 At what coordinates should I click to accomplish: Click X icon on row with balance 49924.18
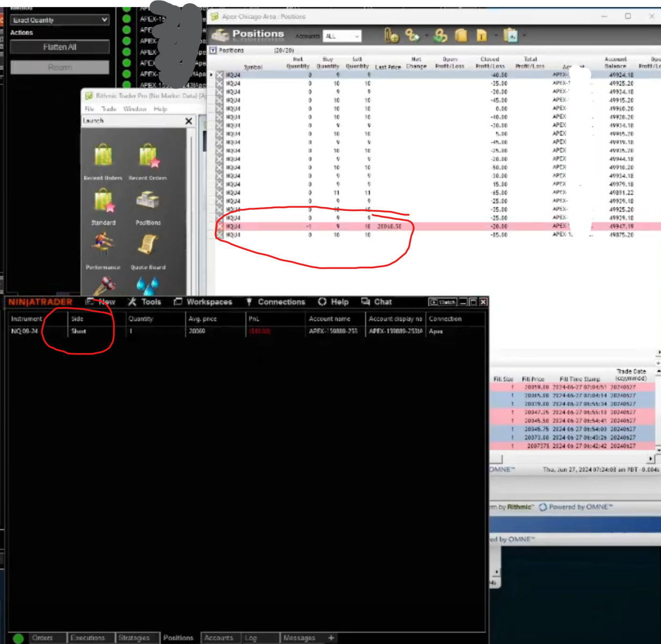tap(220, 75)
